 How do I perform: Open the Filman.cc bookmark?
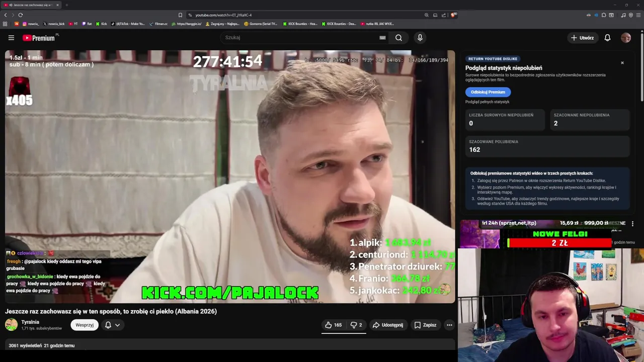tap(158, 24)
